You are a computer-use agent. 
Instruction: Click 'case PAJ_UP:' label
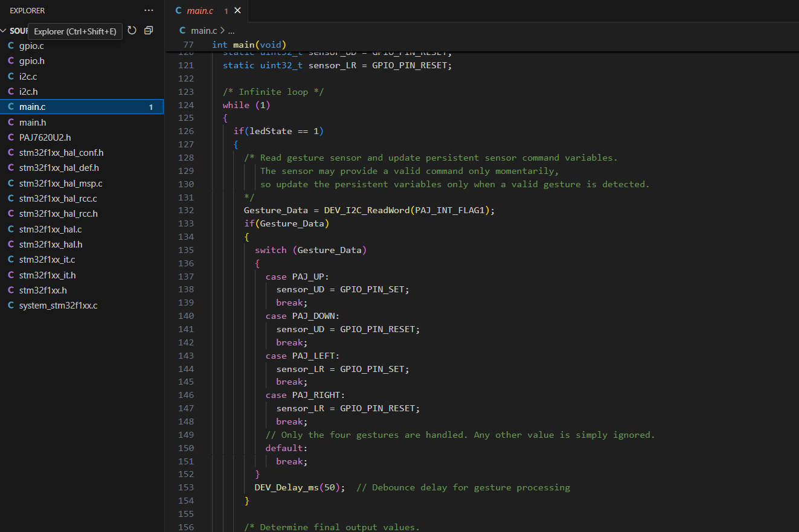pos(297,277)
